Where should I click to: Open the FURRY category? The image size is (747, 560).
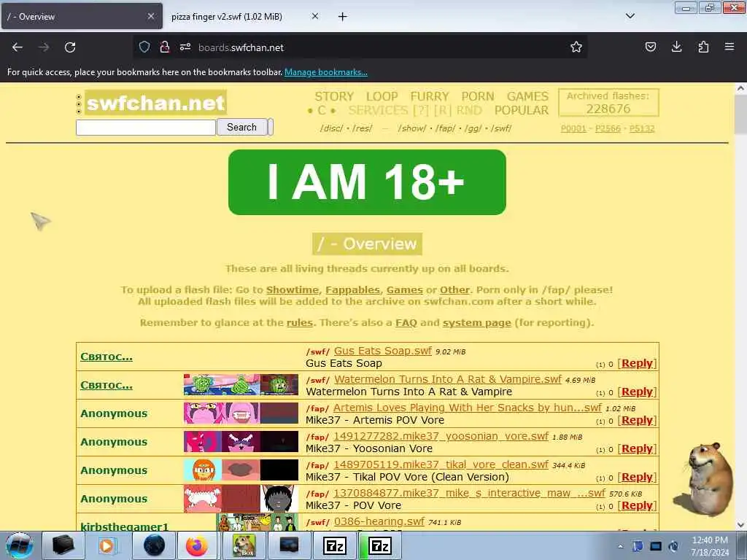click(430, 97)
